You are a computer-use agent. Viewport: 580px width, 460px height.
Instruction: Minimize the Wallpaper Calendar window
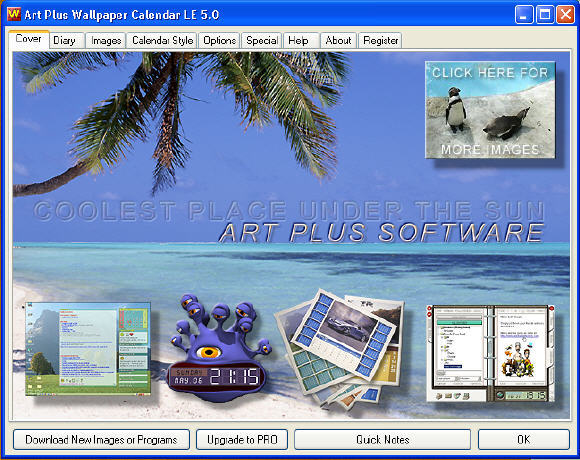tap(524, 15)
